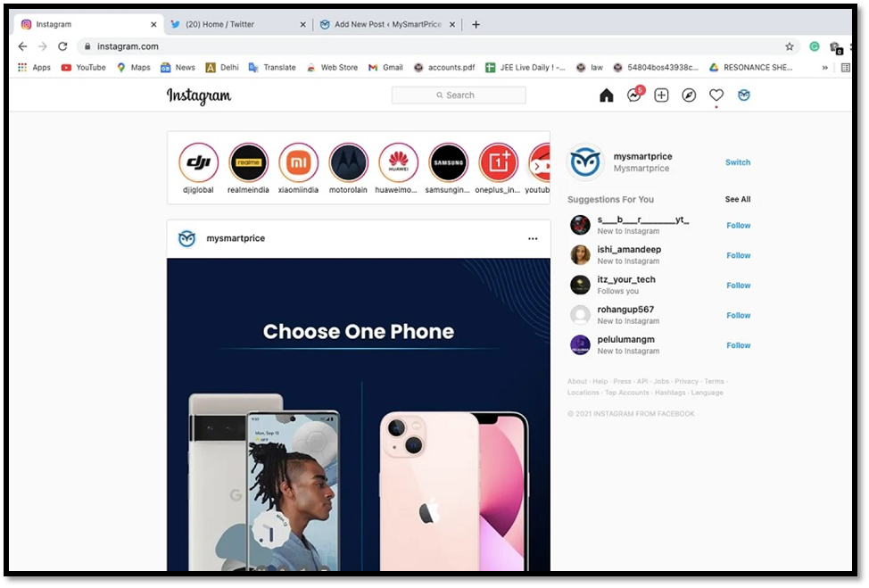
Task: Click the Instagram search field
Action: pyautogui.click(x=459, y=95)
